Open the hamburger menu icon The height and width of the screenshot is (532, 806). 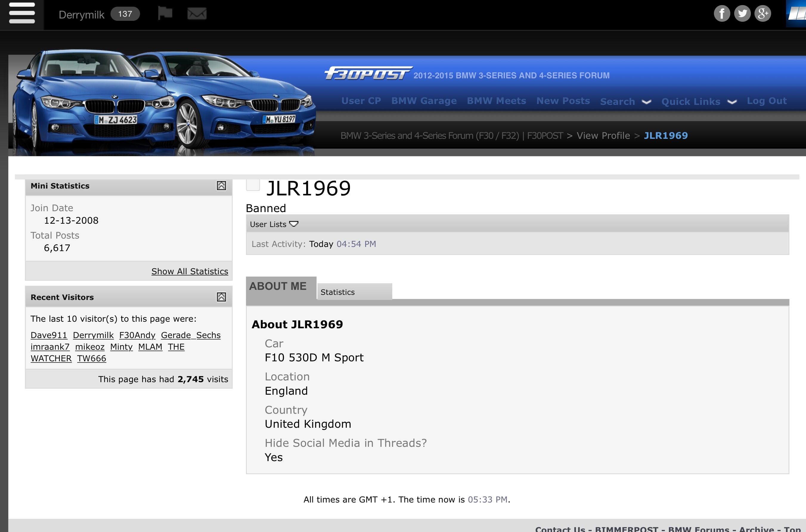click(x=22, y=14)
